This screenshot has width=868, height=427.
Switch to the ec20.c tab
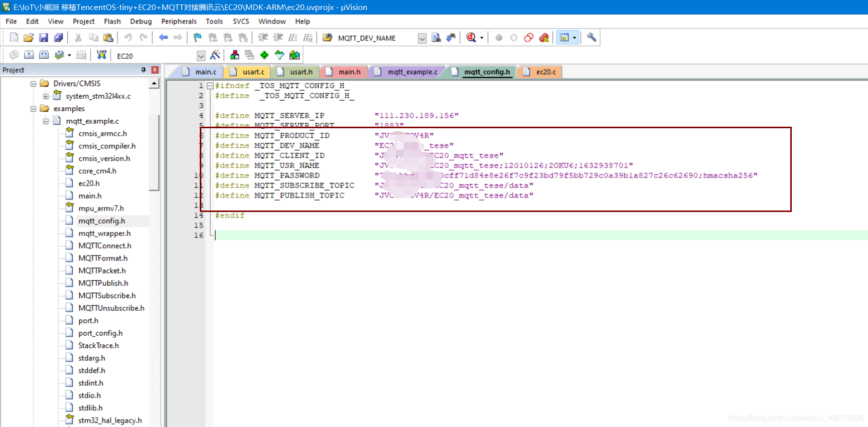[540, 72]
